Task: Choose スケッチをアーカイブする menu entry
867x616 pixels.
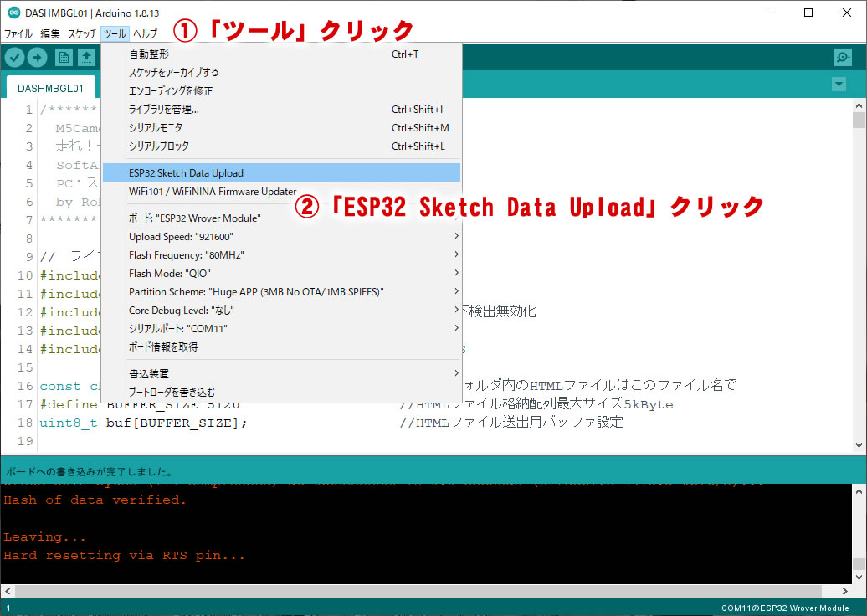Action: pyautogui.click(x=281, y=73)
